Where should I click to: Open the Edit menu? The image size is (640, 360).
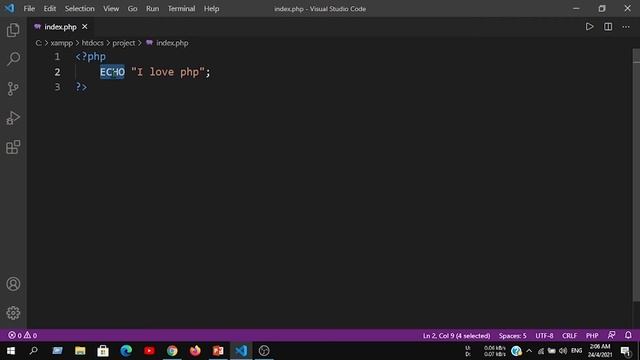50,9
